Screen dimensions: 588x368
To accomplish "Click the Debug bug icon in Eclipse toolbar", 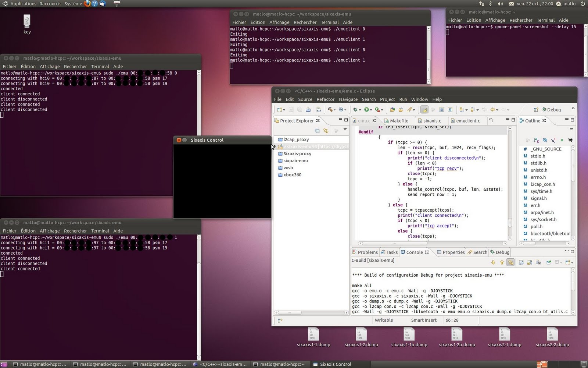I will pos(355,110).
